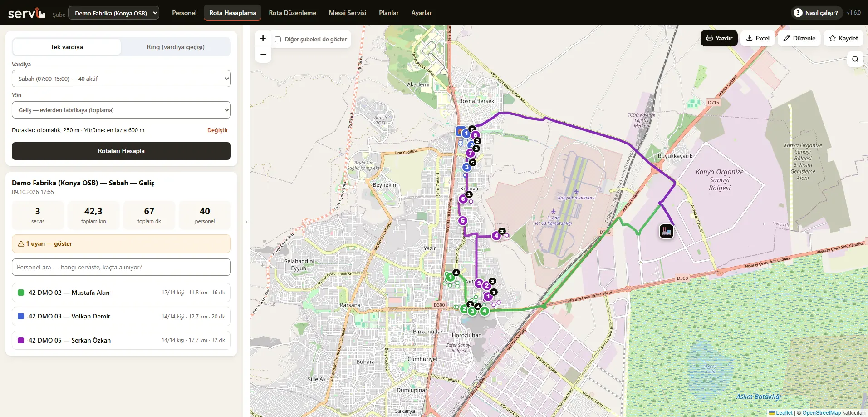This screenshot has height=417, width=868.
Task: Click Rotaları Hesapla button
Action: click(x=121, y=151)
